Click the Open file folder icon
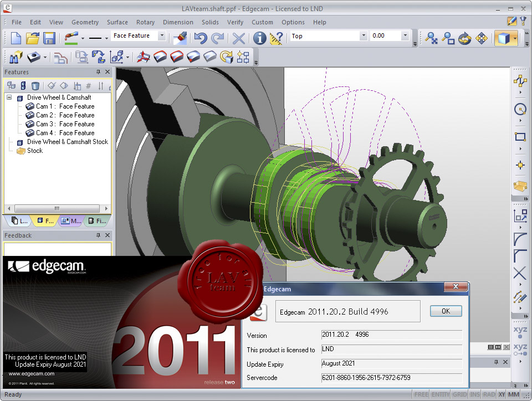 (x=33, y=38)
